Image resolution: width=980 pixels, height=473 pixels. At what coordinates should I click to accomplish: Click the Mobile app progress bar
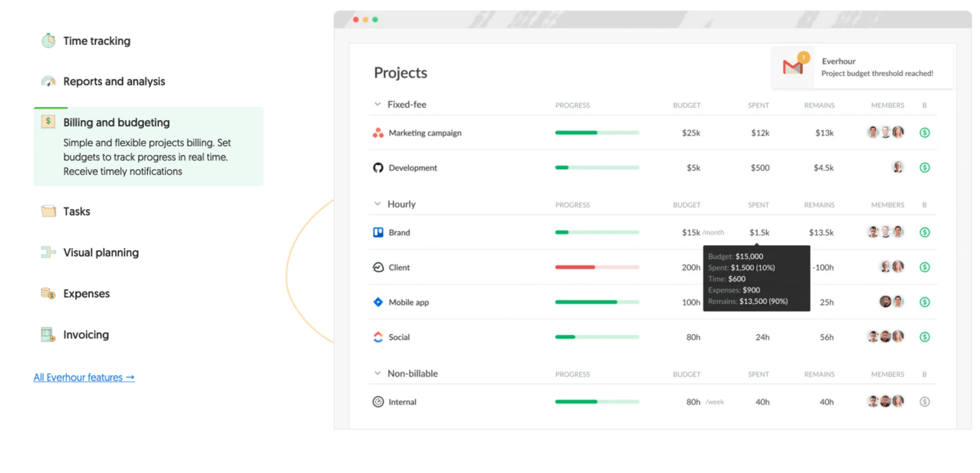[597, 302]
